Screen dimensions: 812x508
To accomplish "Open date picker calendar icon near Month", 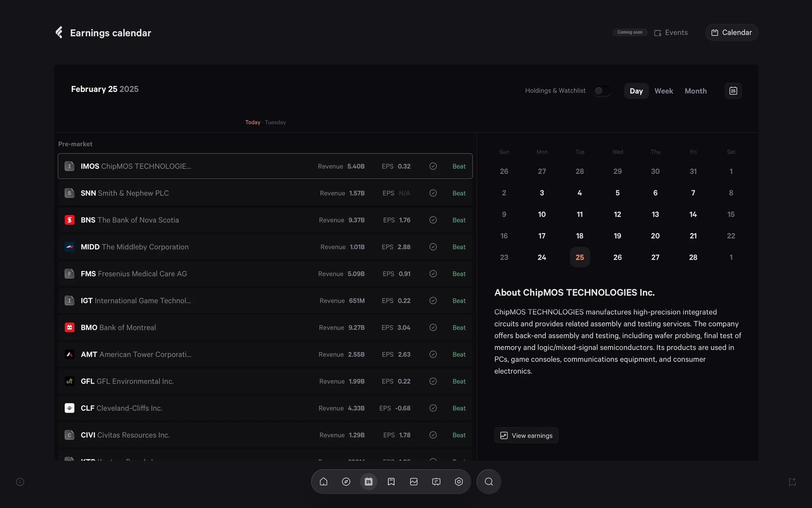I will (x=733, y=91).
